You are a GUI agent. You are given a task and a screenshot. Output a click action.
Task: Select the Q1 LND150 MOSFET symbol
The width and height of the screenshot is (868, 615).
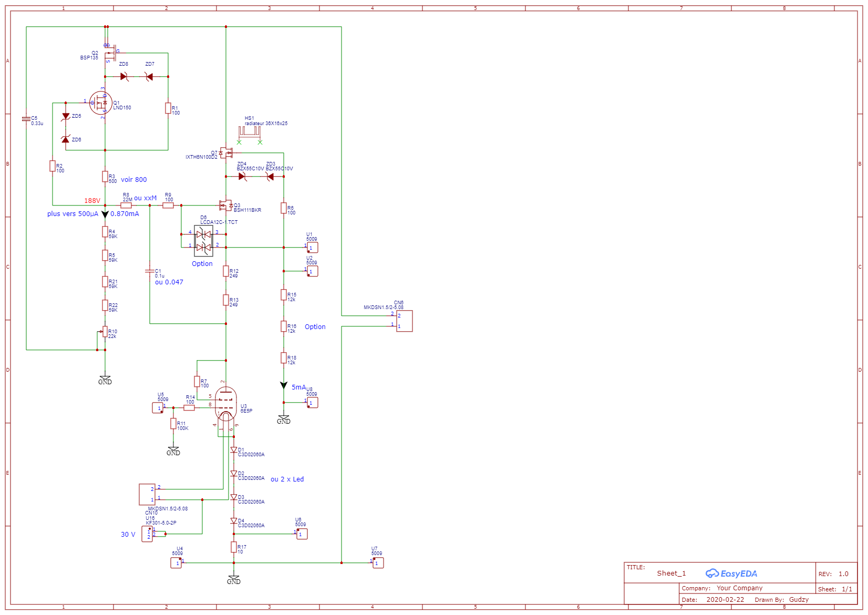coord(101,102)
